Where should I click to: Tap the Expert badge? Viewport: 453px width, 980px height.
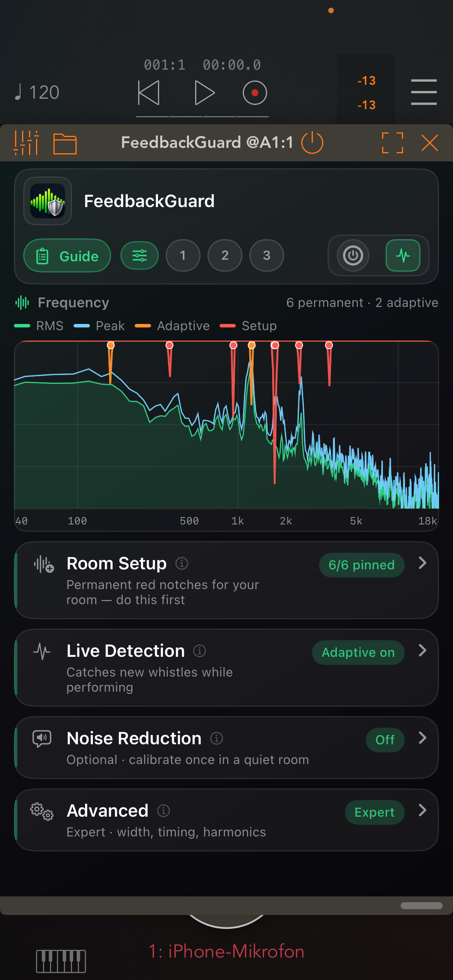tap(374, 812)
